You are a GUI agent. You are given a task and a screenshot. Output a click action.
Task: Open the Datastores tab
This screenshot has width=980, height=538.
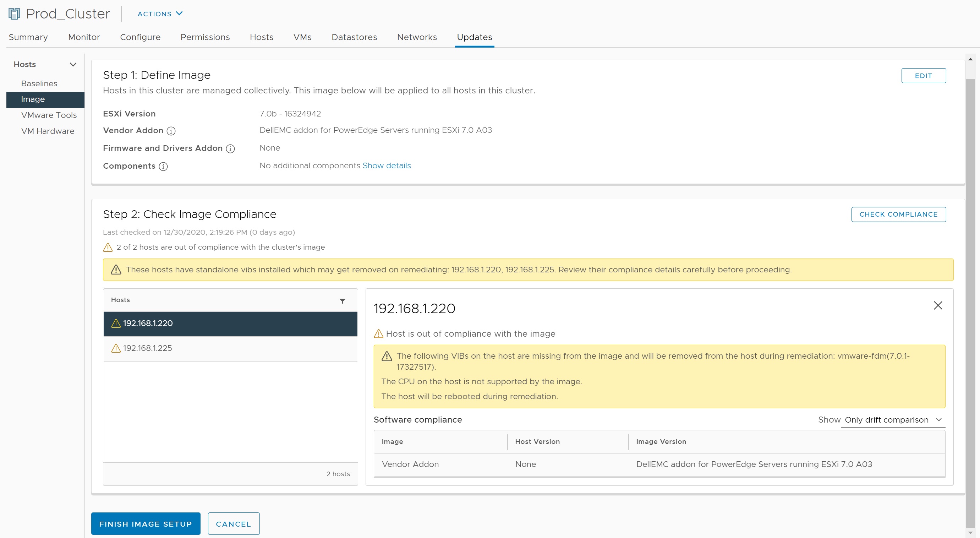pyautogui.click(x=354, y=37)
